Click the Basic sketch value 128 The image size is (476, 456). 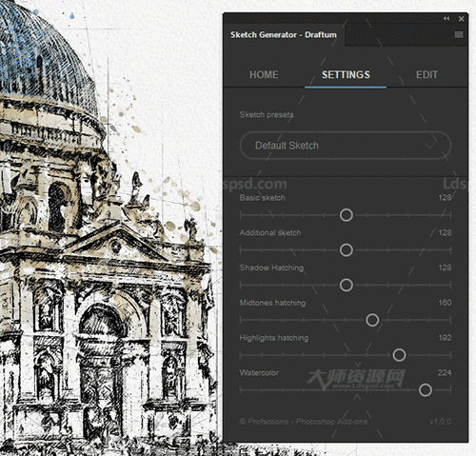point(445,198)
